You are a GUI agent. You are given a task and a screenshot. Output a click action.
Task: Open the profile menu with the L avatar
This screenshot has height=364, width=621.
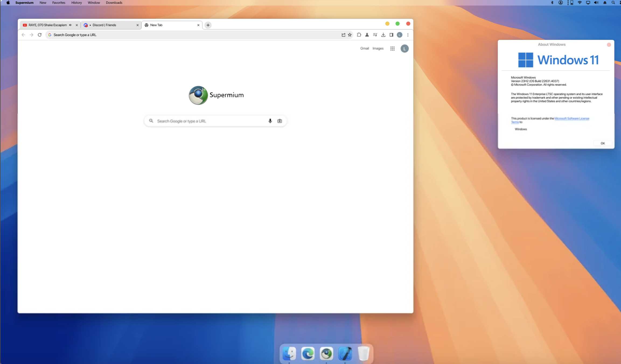coord(399,34)
